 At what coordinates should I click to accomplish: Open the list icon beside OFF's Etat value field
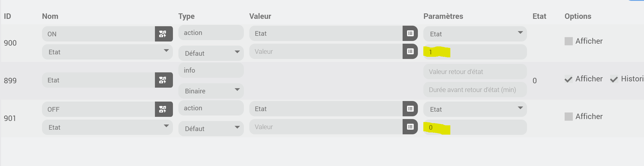[x=410, y=109]
